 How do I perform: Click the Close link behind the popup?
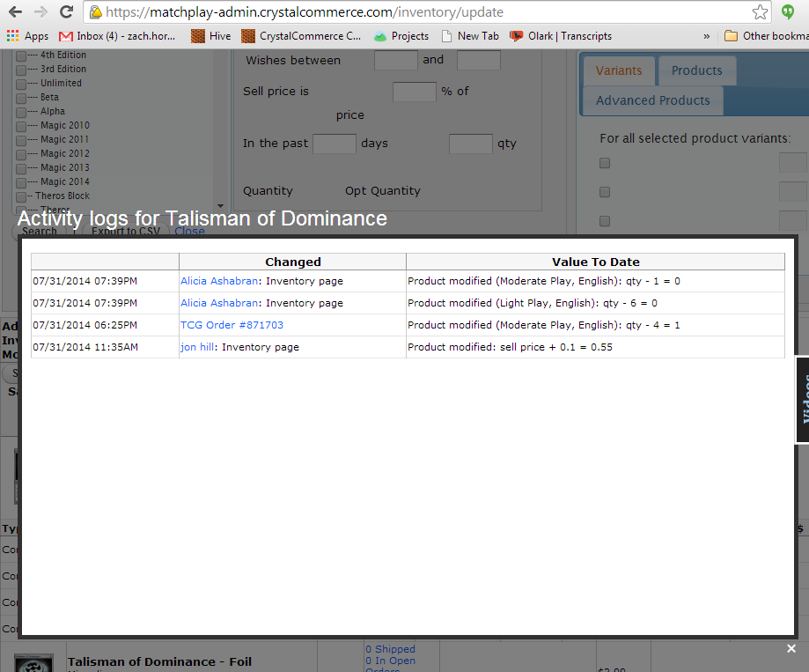click(189, 232)
